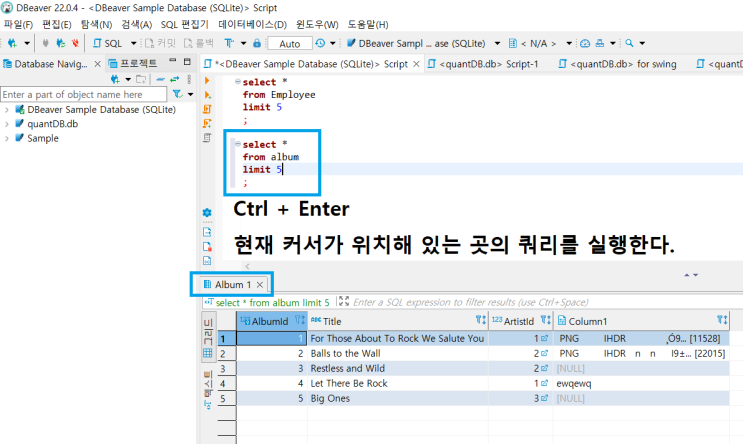This screenshot has height=444, width=743.
Task: Close the Database Navigator tab
Action: pyautogui.click(x=97, y=63)
